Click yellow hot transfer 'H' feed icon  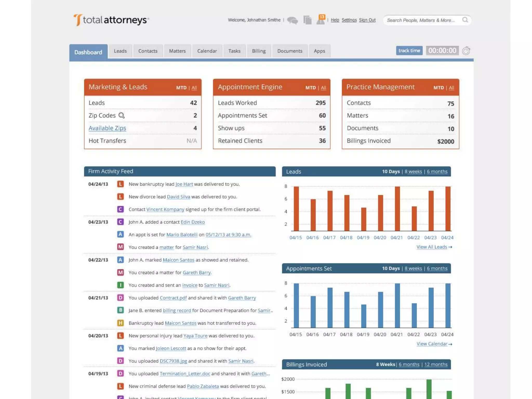(x=120, y=323)
